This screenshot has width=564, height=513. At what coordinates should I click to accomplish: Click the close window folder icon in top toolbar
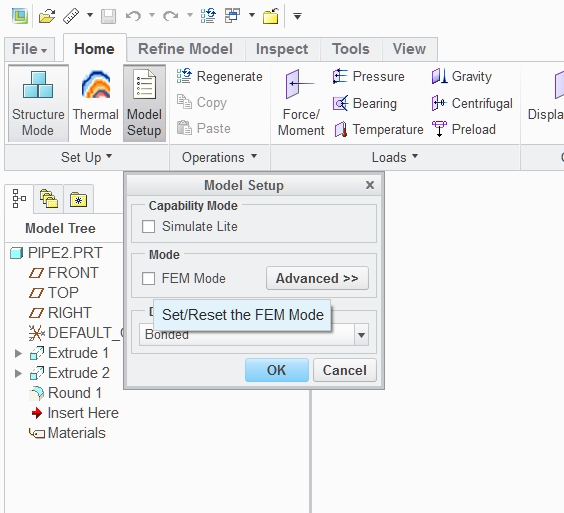click(271, 16)
